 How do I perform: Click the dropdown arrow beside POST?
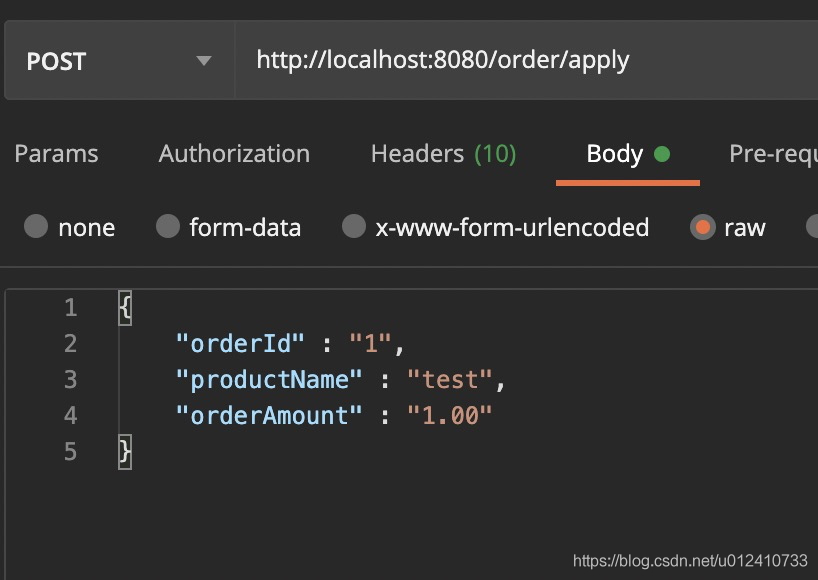(204, 61)
